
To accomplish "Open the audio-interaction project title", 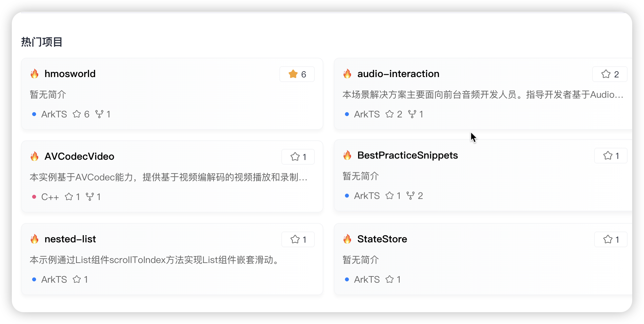I will coord(398,74).
